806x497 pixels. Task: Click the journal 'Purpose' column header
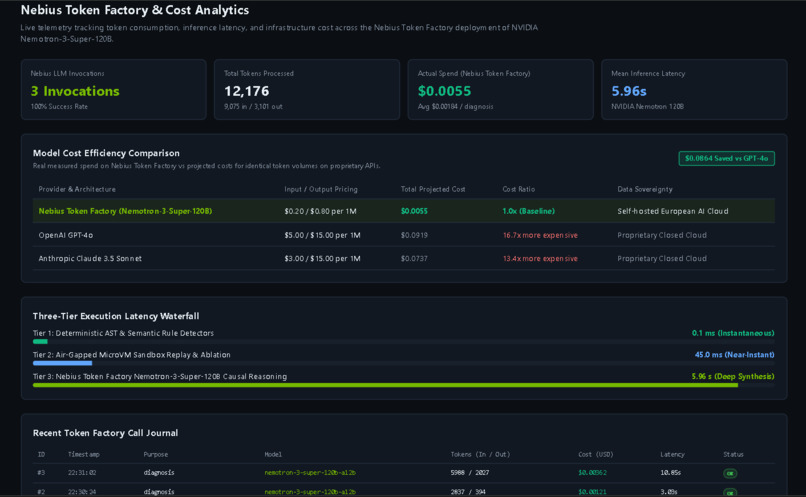[156, 454]
